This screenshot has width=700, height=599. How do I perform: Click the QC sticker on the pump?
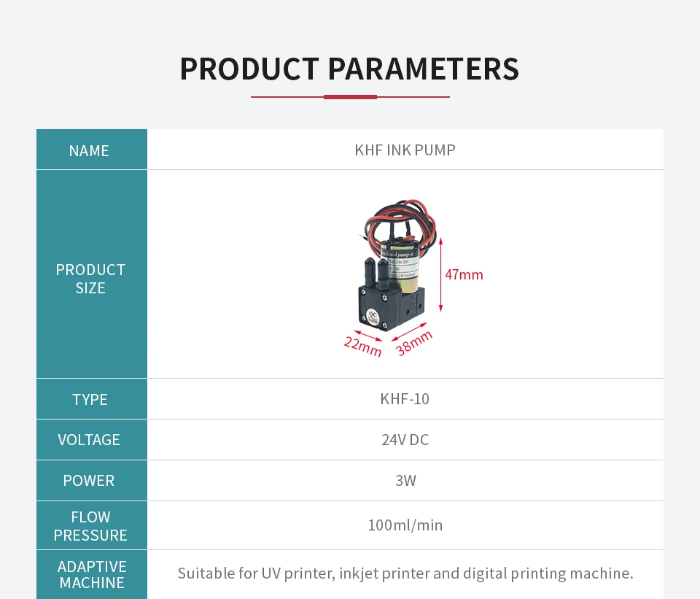point(370,316)
